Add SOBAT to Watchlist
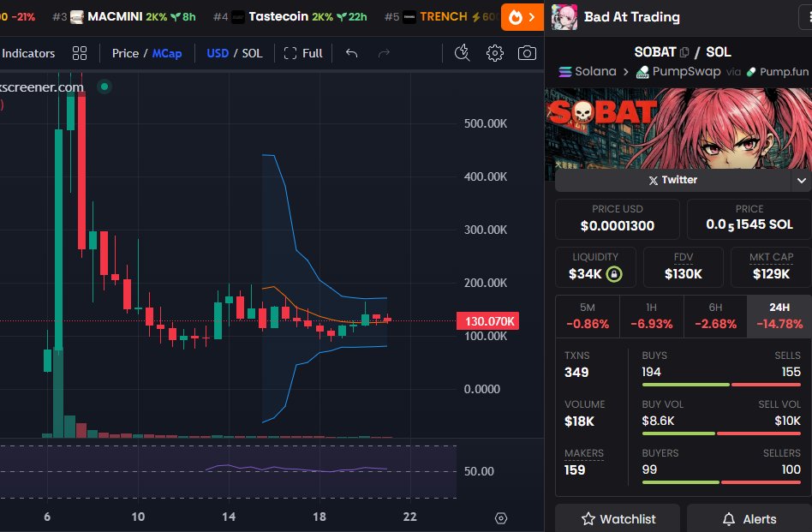The image size is (812, 532). pyautogui.click(x=618, y=518)
